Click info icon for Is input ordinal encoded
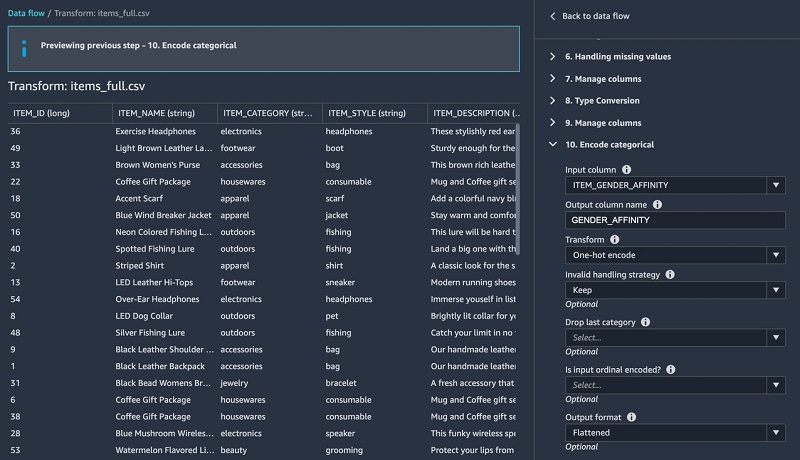Screen dimensions: 800x460 click(671, 369)
